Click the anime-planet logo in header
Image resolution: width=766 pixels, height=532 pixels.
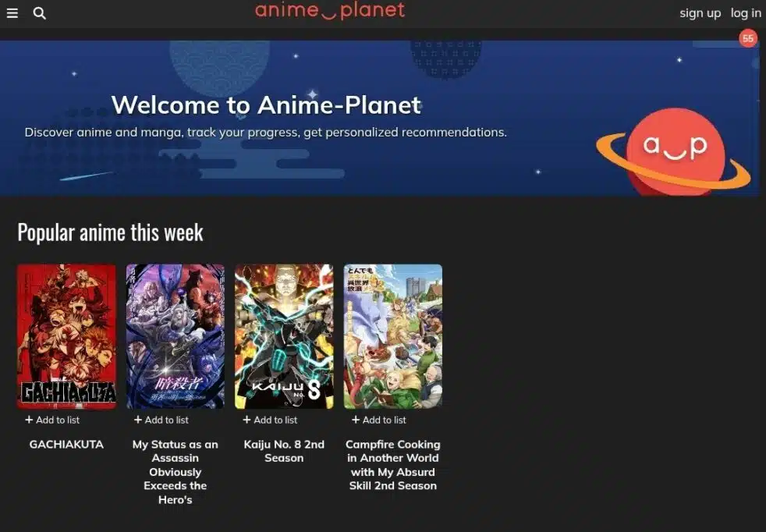tap(330, 11)
